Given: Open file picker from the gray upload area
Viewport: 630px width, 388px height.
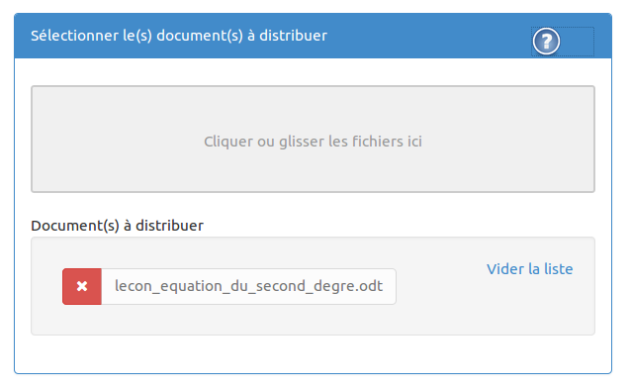Looking at the screenshot, I should 313,139.
